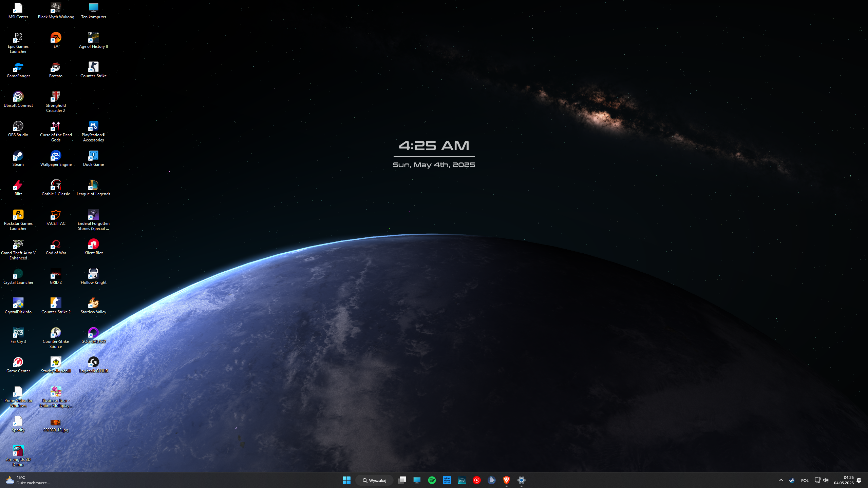Open Task View from the taskbar
Viewport: 868px width, 488px height.
(402, 480)
